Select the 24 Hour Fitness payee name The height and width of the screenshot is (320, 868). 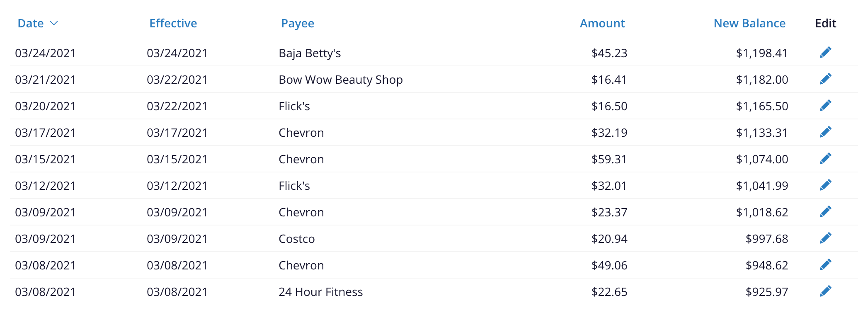[x=320, y=292]
